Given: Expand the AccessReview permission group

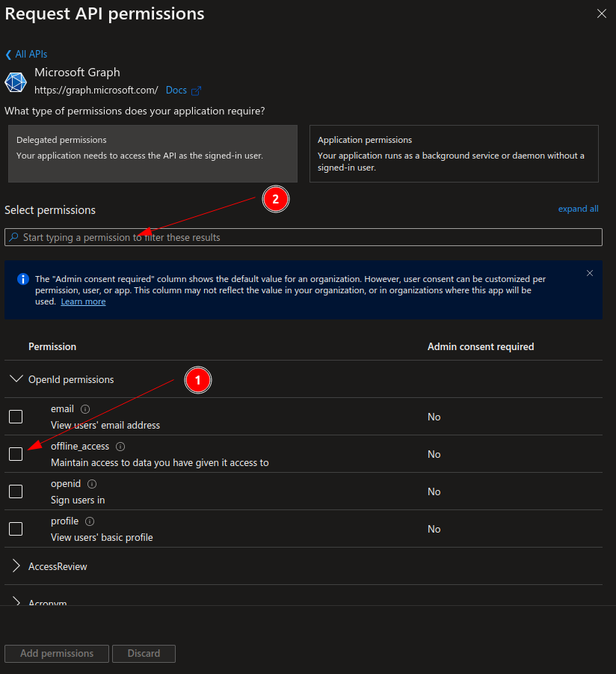Looking at the screenshot, I should 16,566.
